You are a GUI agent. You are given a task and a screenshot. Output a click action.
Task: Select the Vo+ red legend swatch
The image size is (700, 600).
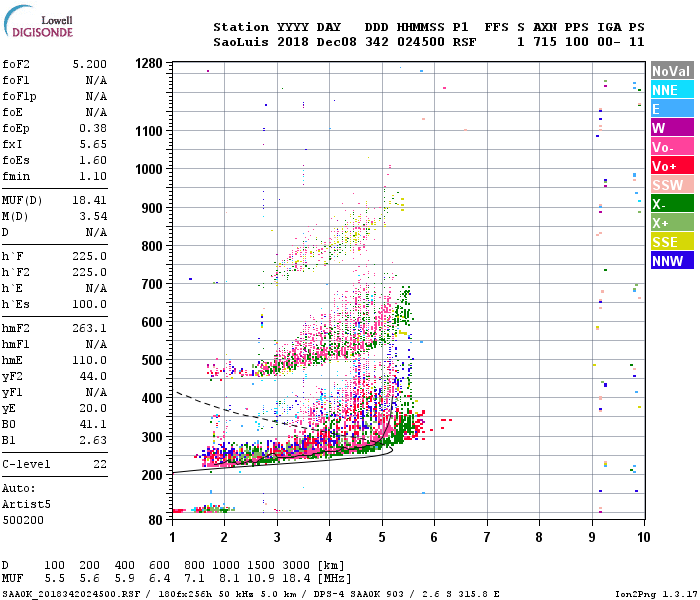click(672, 166)
